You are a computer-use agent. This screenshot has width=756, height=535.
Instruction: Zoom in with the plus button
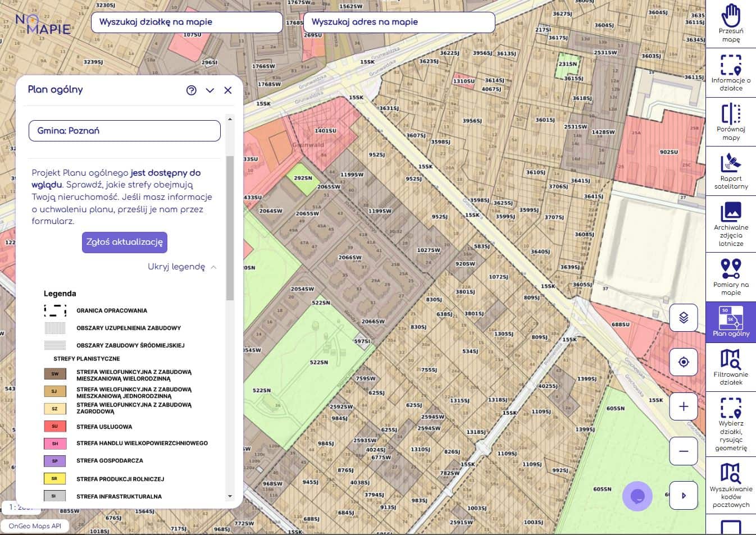(684, 406)
